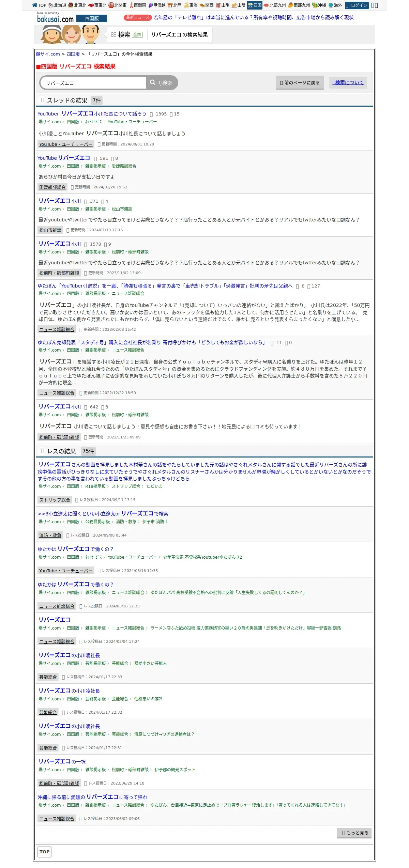The width and height of the screenshot is (409, 868).
Task: Click the blue 四国版 badge beside the logo
Action: tap(91, 18)
